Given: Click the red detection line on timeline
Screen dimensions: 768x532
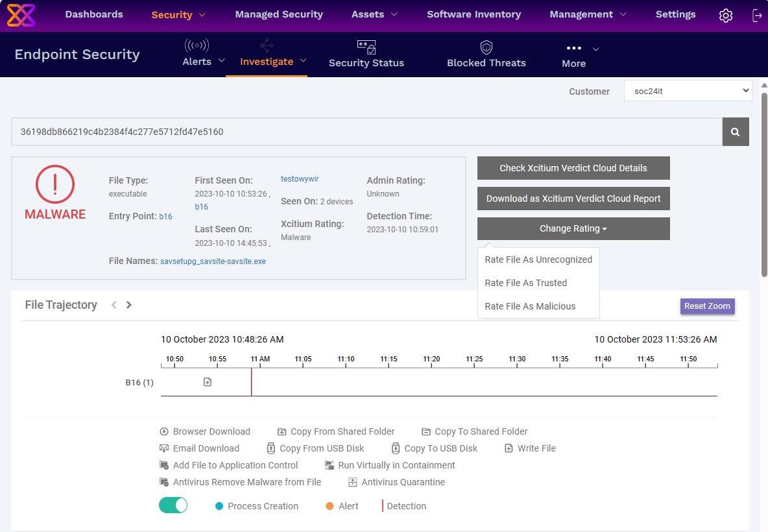Looking at the screenshot, I should pos(251,382).
